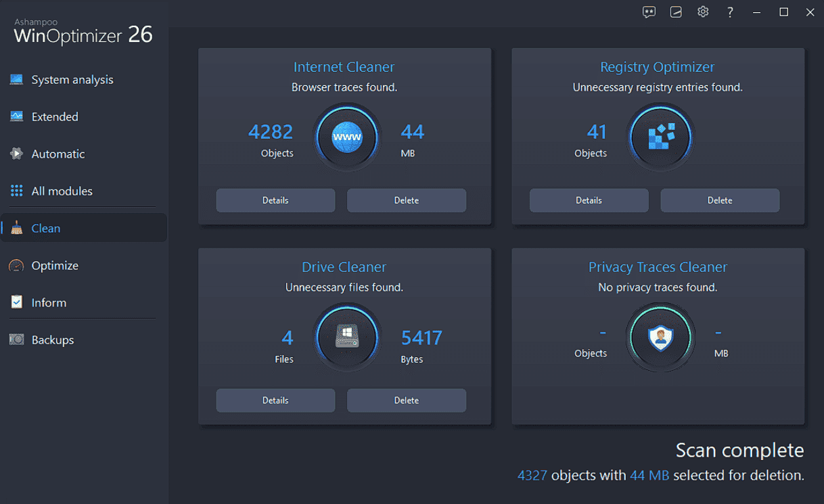824x504 pixels.
Task: Click the skin/theme switch icon in title bar
Action: pos(676,12)
